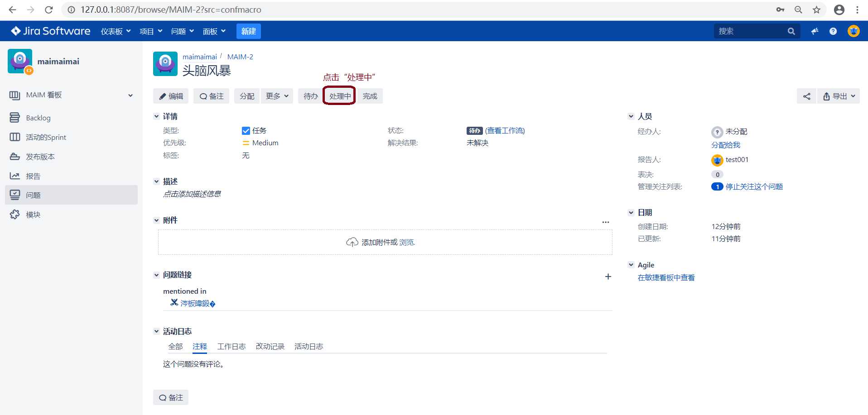Open the 问题 top navigation menu
This screenshot has width=868, height=415.
(x=183, y=31)
